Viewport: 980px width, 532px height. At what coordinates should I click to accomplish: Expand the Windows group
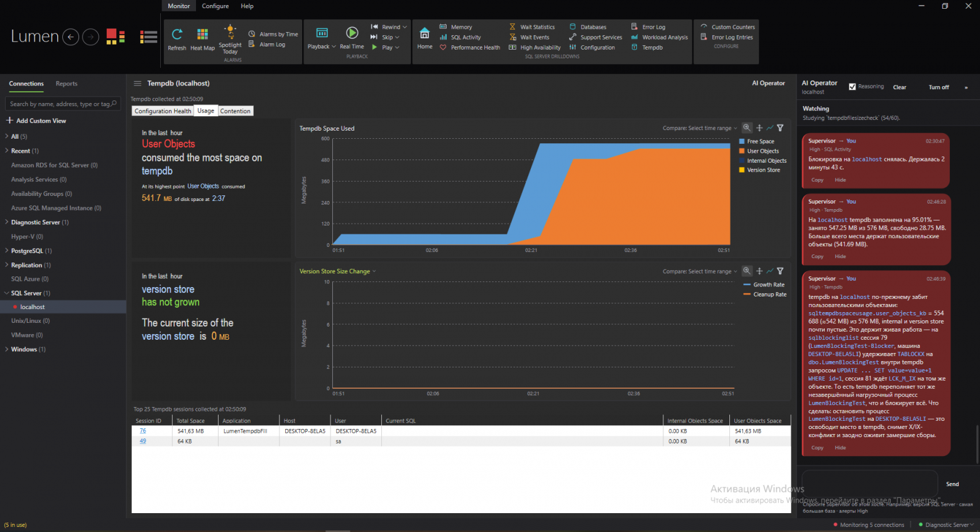7,349
